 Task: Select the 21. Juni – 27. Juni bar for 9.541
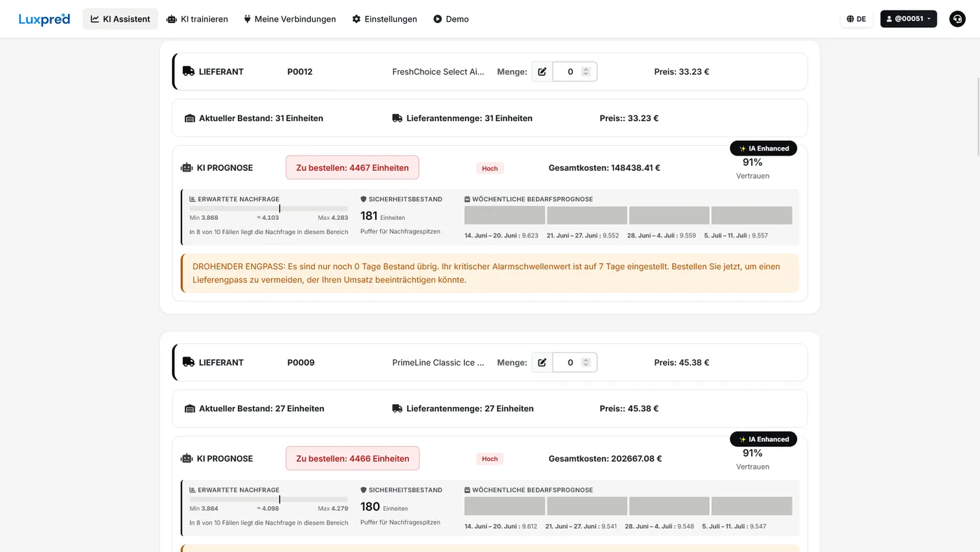[x=587, y=506]
